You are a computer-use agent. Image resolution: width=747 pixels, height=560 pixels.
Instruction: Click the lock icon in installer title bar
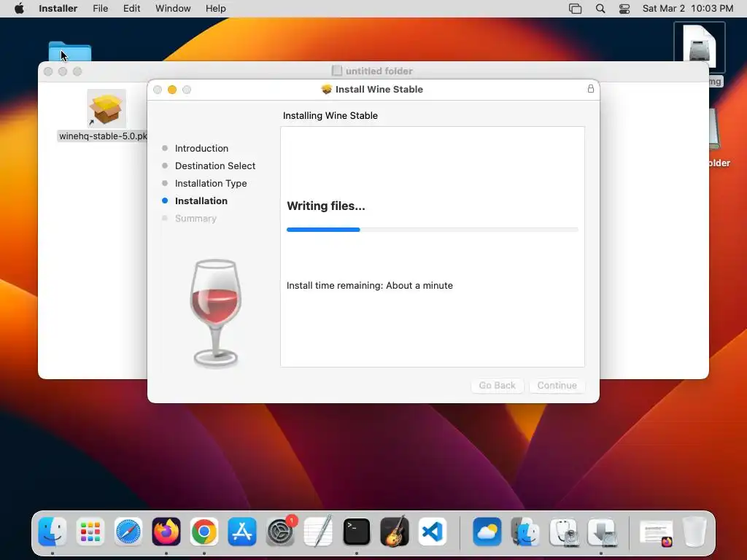pos(591,89)
